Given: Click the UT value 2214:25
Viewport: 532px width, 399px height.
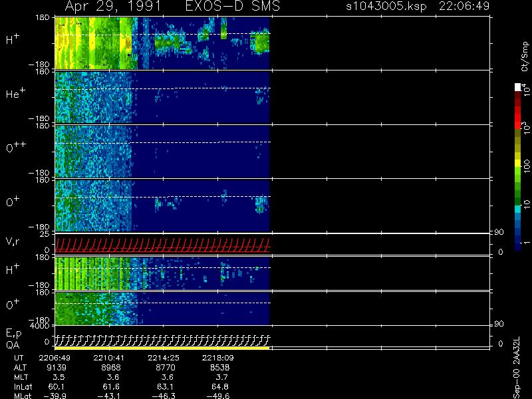Looking at the screenshot, I should point(163,358).
